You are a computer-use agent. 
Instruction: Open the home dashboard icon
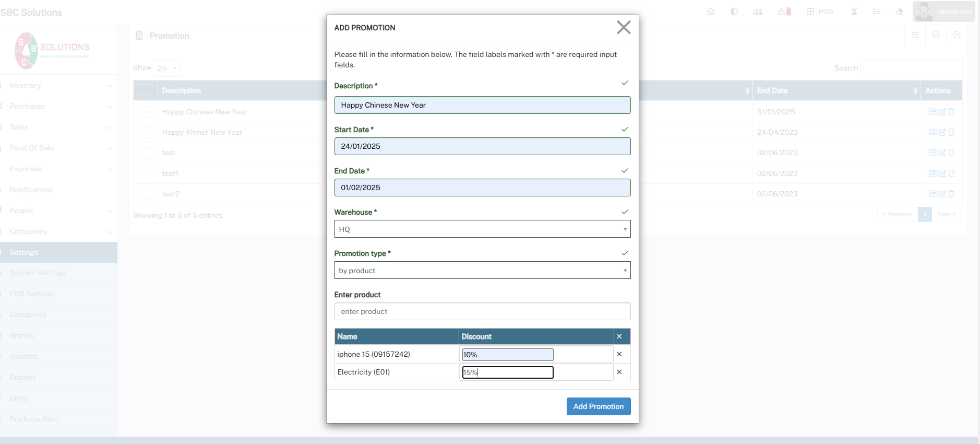[x=711, y=11]
